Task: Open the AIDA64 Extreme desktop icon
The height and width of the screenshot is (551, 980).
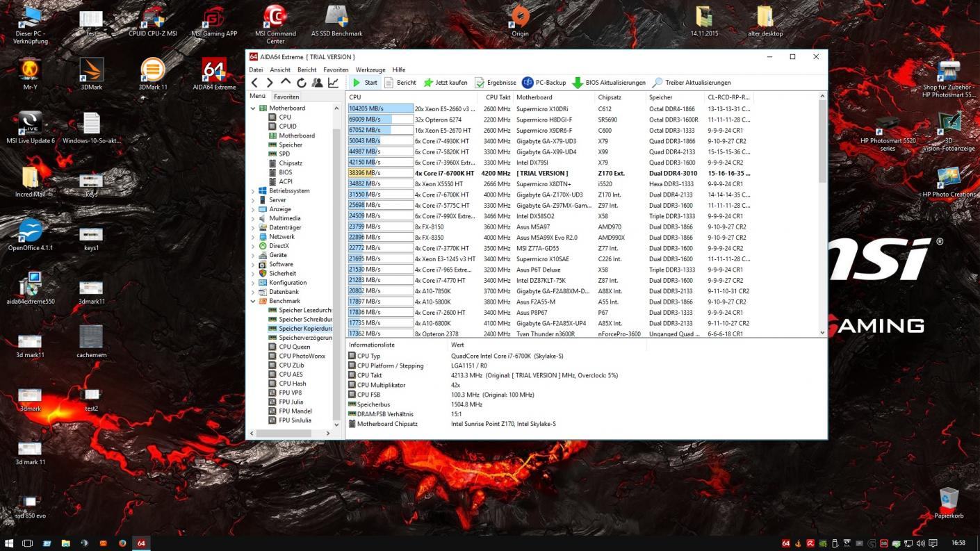Action: [x=214, y=75]
